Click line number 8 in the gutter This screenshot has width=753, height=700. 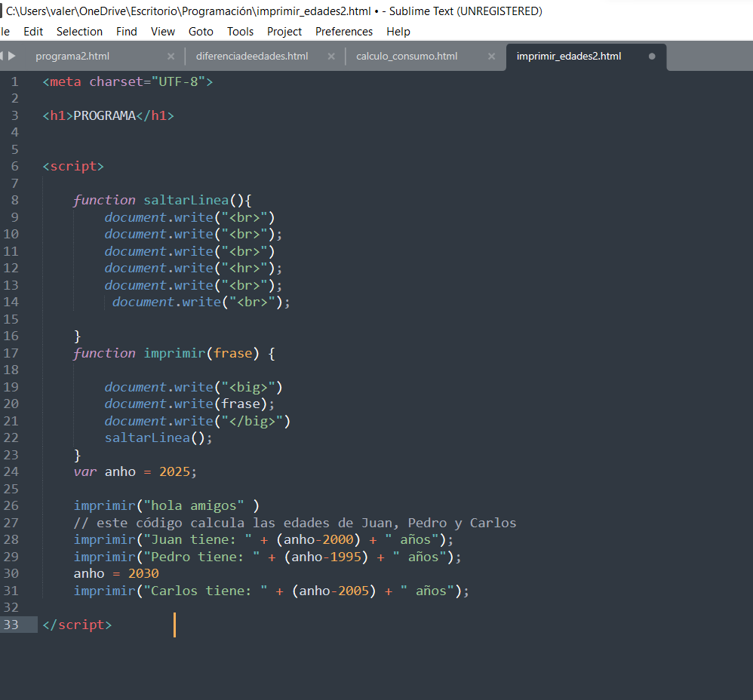click(15, 200)
